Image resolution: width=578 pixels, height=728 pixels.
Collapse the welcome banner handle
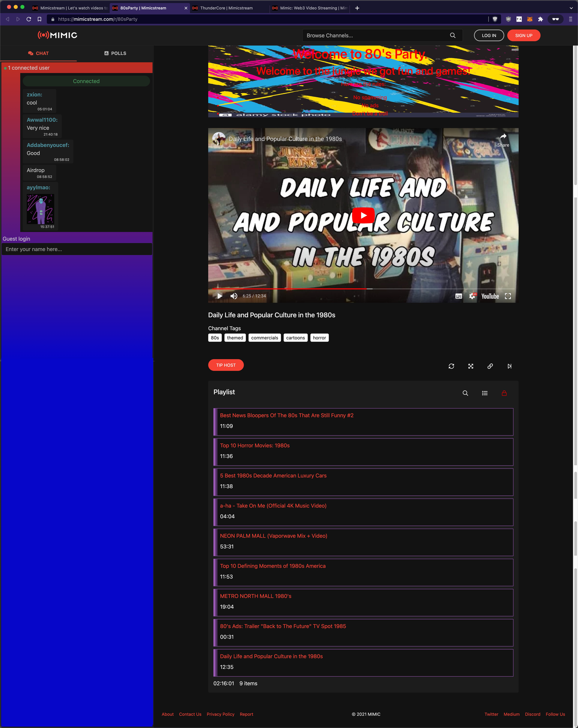[x=514, y=50]
